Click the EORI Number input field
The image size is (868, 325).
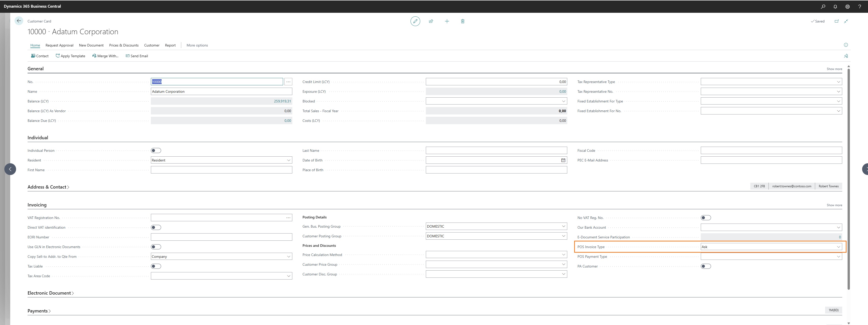click(x=221, y=237)
